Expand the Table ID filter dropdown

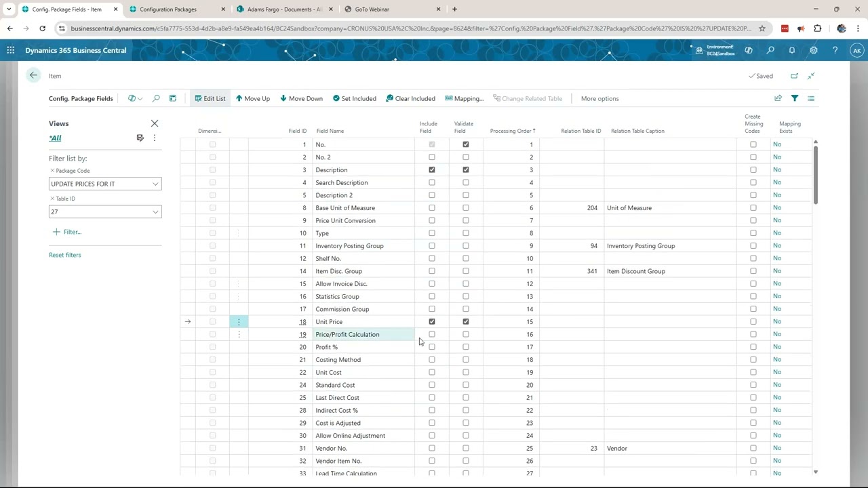pyautogui.click(x=155, y=212)
